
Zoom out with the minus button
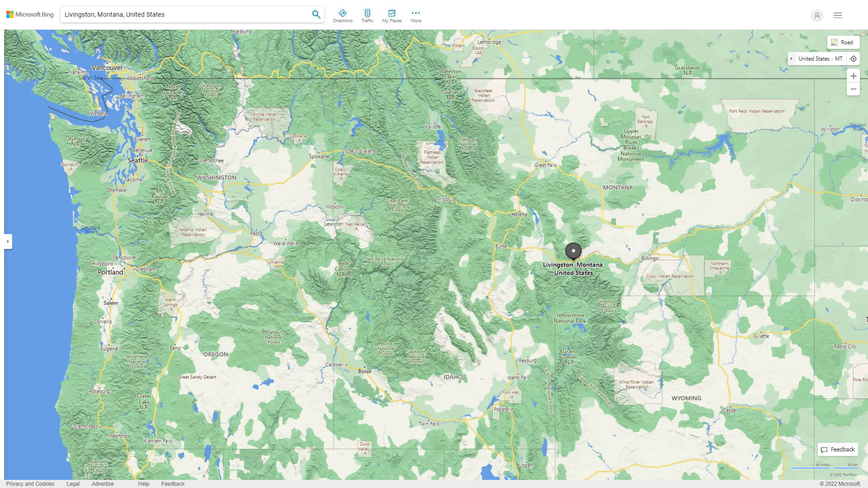(854, 89)
